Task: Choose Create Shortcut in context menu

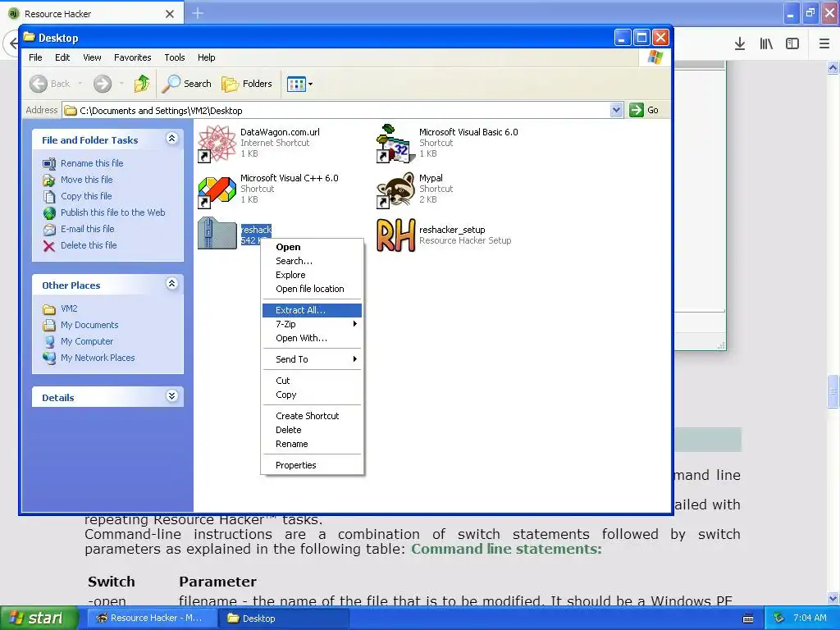Action: pyautogui.click(x=312, y=416)
